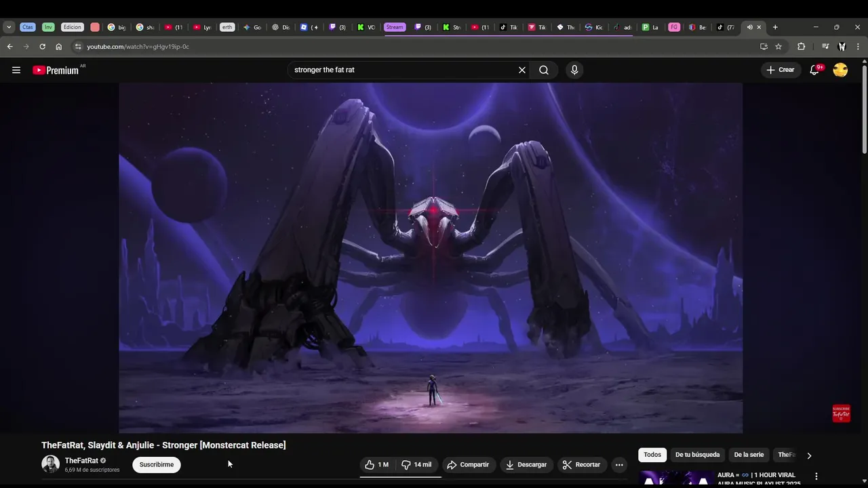
Task: Open the AURA playlist thumbnail
Action: (x=675, y=479)
